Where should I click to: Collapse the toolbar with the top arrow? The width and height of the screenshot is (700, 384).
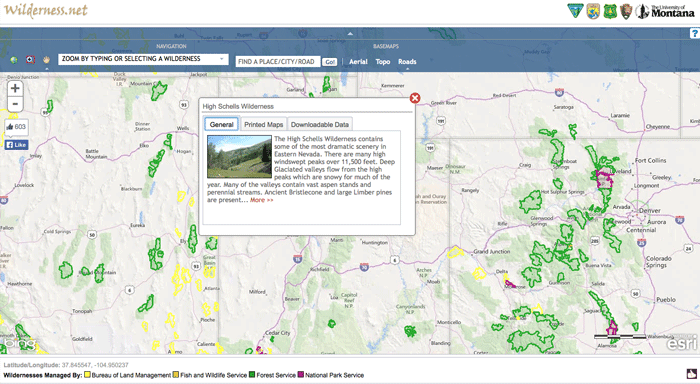350,33
